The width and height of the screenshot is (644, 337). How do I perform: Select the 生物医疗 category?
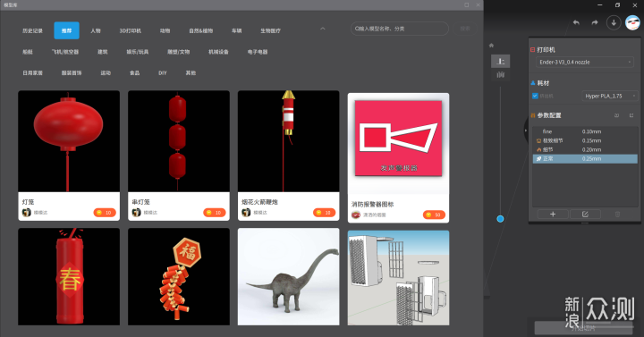tap(270, 30)
